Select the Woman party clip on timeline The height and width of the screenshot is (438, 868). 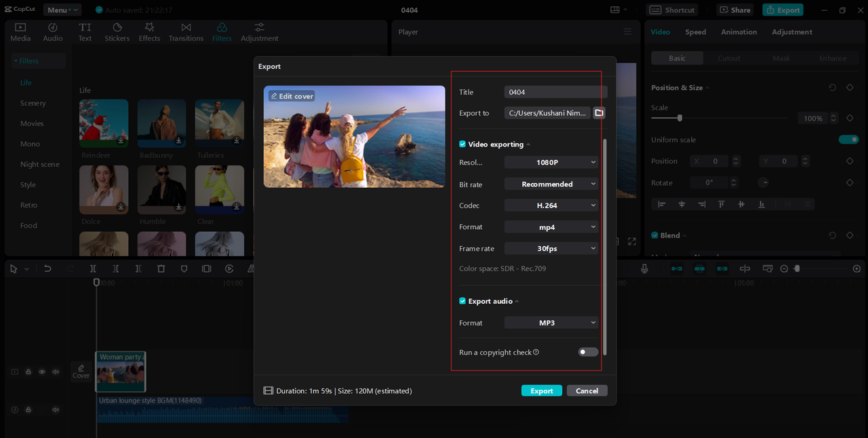pyautogui.click(x=121, y=372)
